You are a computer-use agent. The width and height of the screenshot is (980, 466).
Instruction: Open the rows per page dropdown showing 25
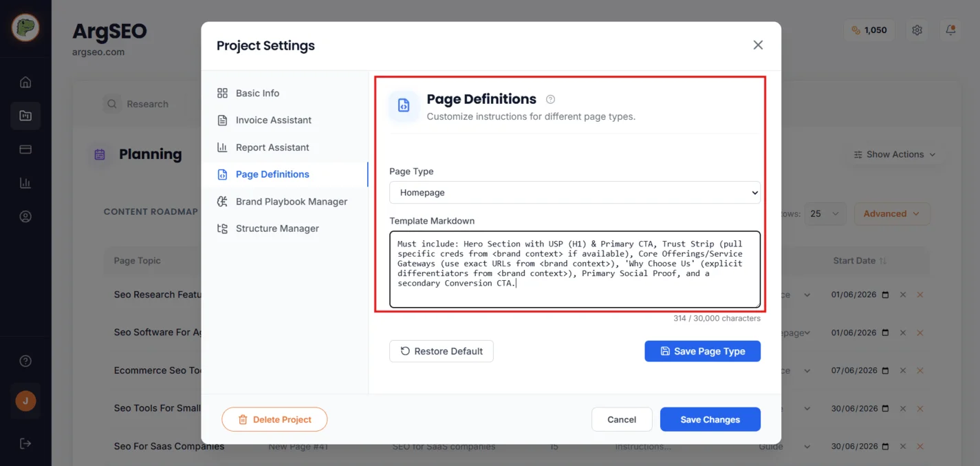click(825, 213)
